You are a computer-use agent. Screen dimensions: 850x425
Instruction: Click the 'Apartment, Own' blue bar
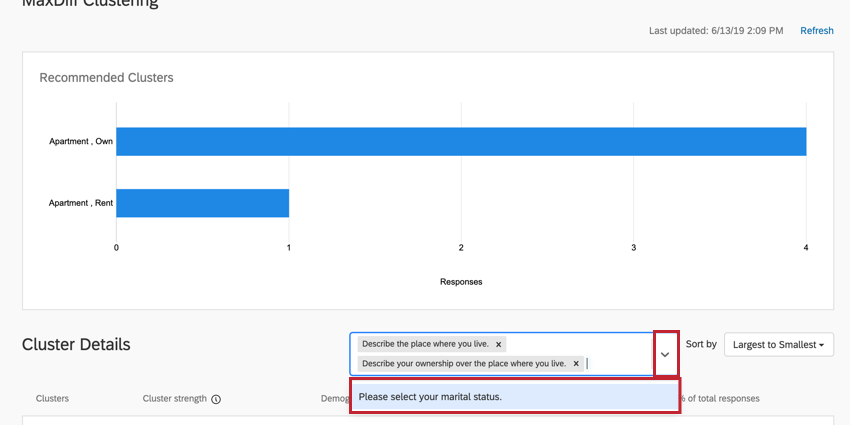(460, 141)
